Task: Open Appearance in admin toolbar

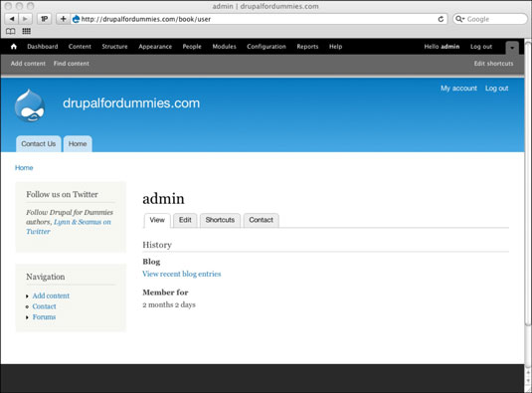Action: click(155, 47)
